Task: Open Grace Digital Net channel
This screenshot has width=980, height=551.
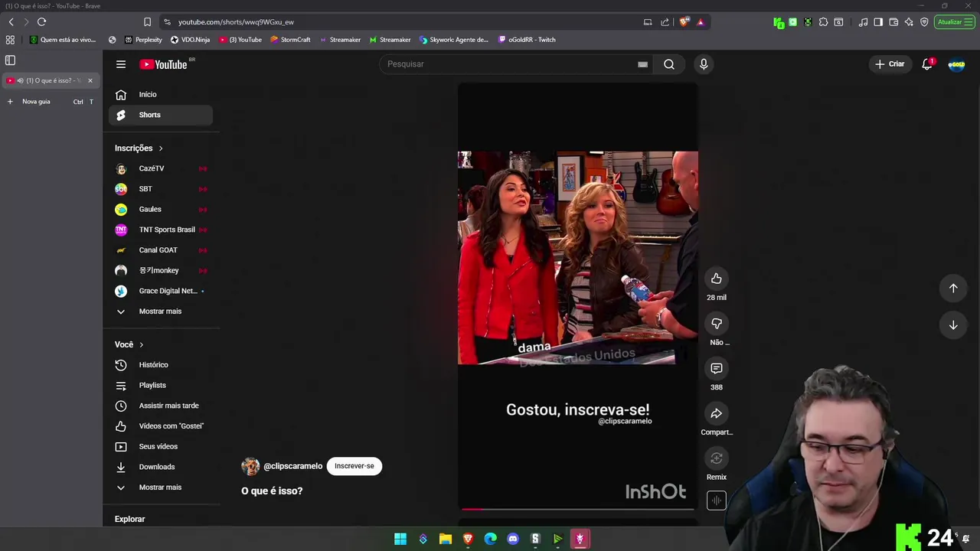Action: tap(161, 291)
